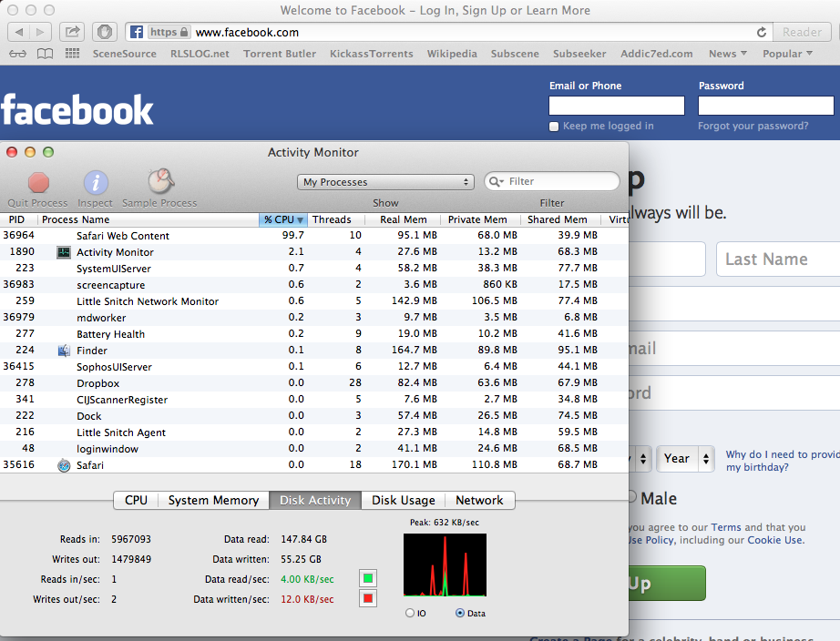Click the partly hidden dropdown stepper beside Year
The height and width of the screenshot is (641, 840).
click(x=641, y=458)
